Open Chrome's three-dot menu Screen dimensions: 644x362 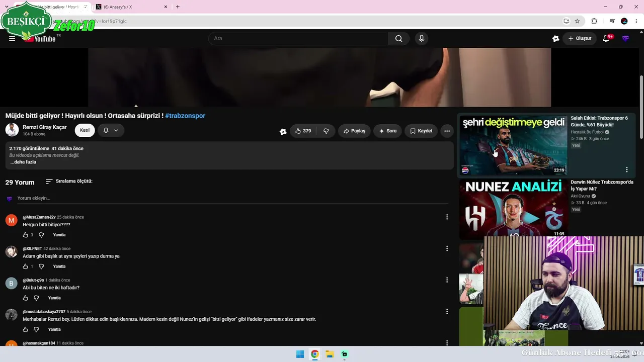636,21
